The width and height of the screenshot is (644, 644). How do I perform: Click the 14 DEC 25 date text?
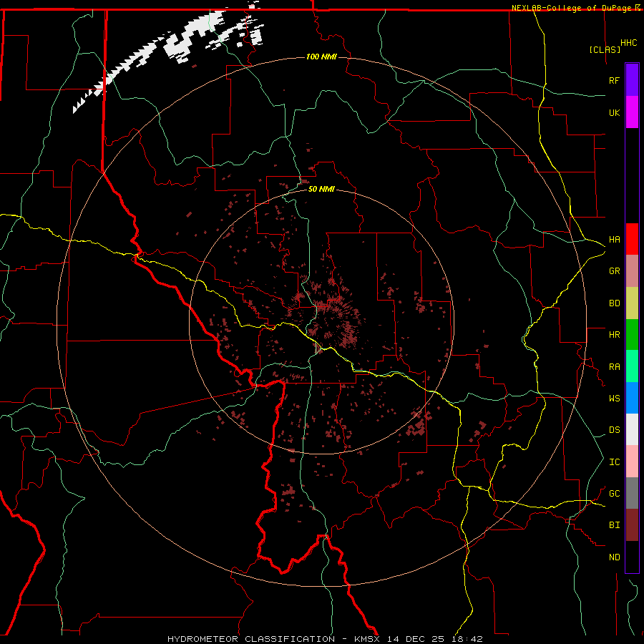(416, 639)
